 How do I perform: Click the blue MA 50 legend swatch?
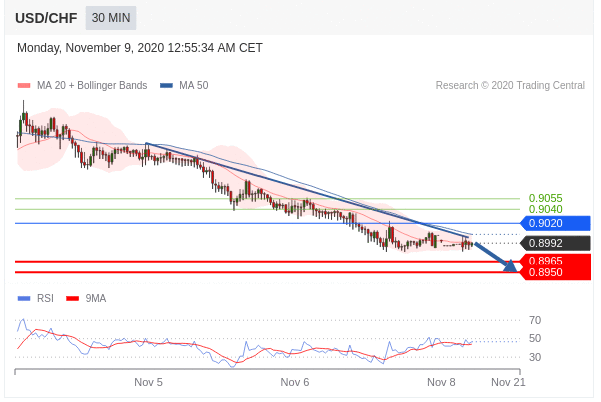coord(166,85)
